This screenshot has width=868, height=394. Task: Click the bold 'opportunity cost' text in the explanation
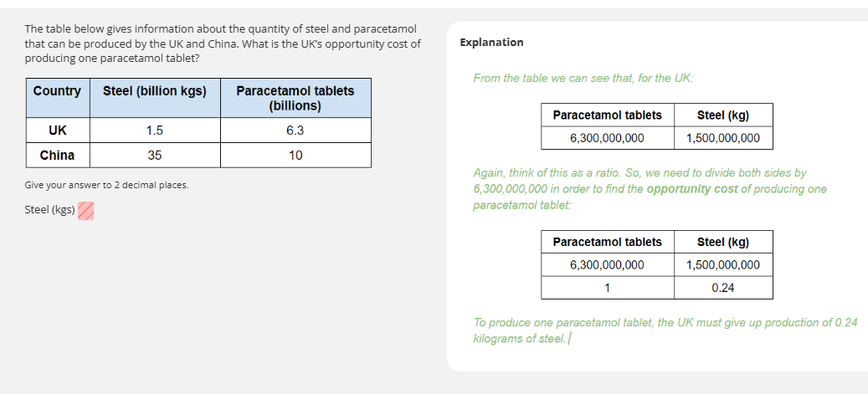pos(692,189)
